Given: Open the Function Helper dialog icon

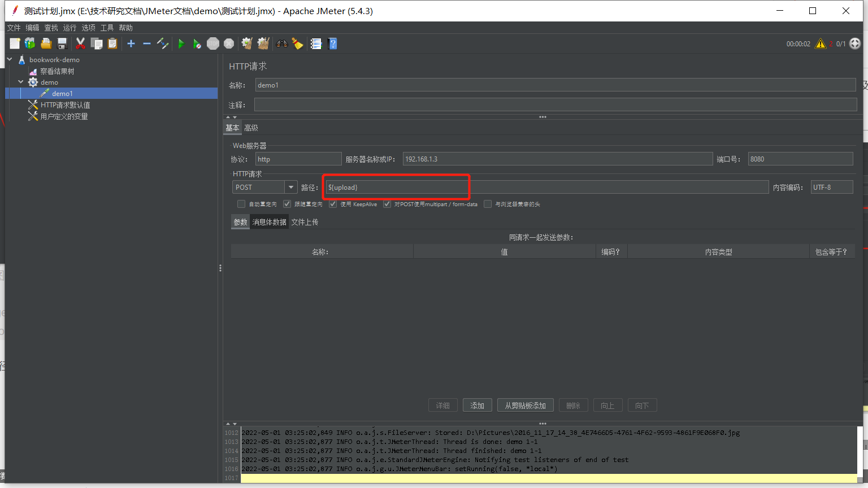Looking at the screenshot, I should click(x=316, y=43).
